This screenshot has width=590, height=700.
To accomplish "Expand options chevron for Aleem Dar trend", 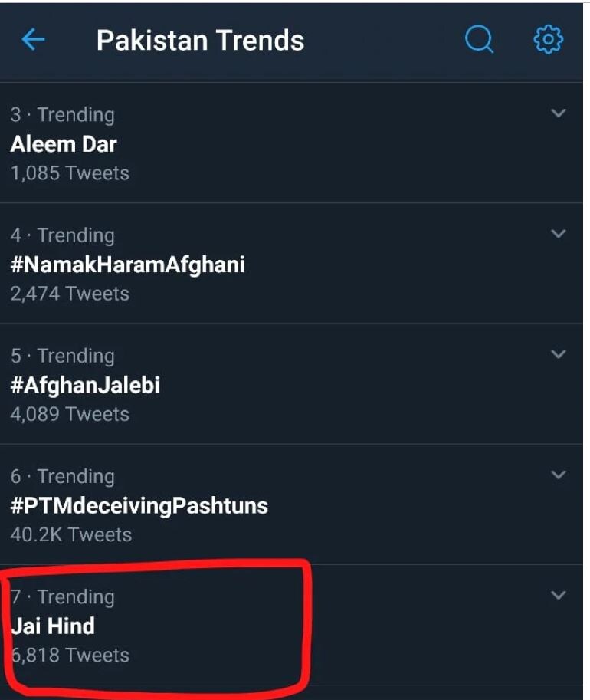I will pos(559,113).
